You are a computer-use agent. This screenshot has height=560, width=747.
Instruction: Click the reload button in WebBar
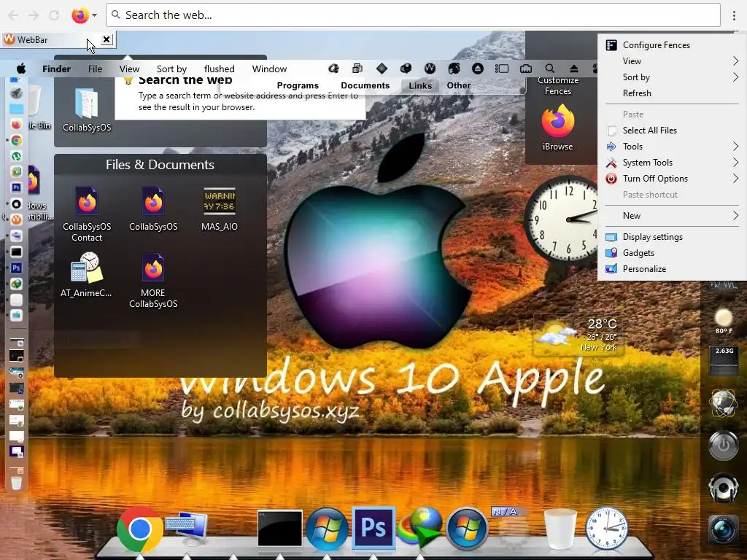(x=54, y=15)
